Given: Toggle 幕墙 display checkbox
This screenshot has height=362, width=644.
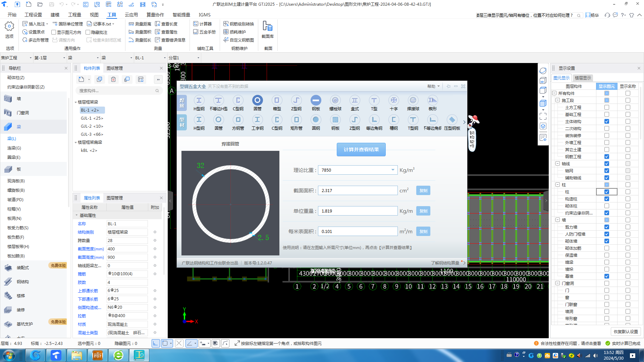Looking at the screenshot, I should click(x=606, y=276).
